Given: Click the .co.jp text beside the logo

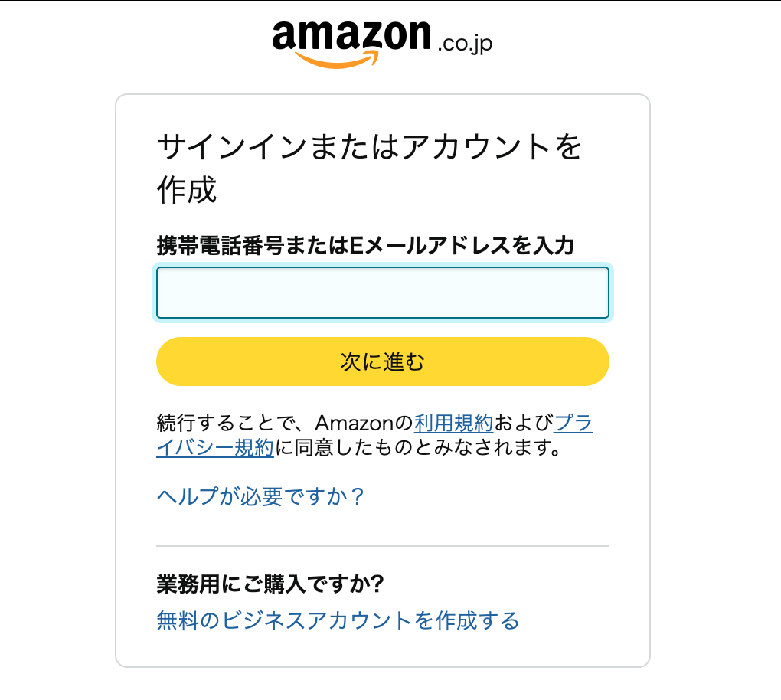Looking at the screenshot, I should point(464,43).
